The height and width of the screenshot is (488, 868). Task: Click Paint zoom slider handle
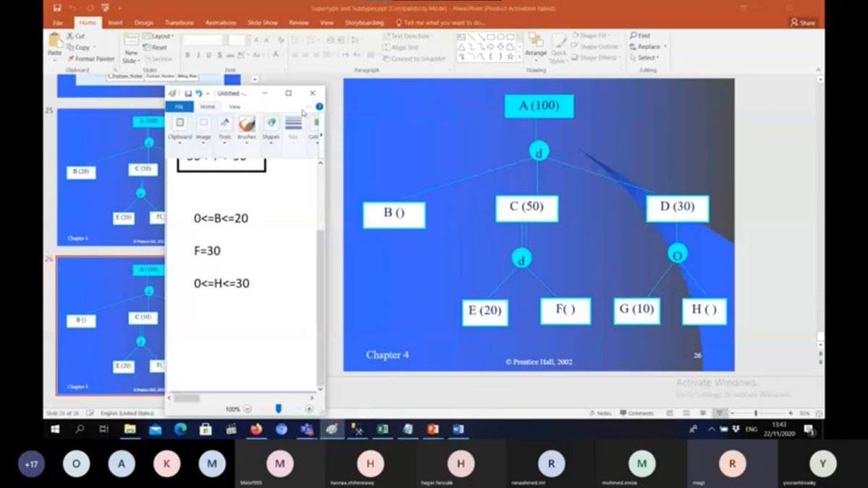coord(278,408)
